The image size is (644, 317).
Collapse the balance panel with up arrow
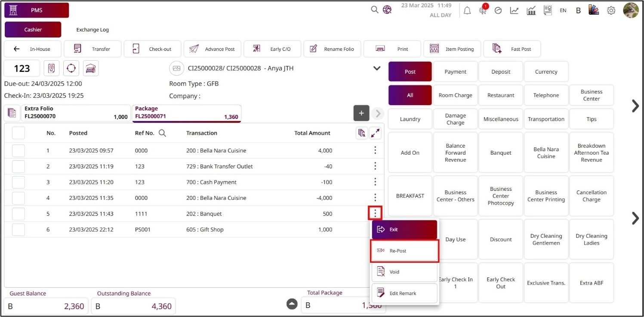coord(292,304)
